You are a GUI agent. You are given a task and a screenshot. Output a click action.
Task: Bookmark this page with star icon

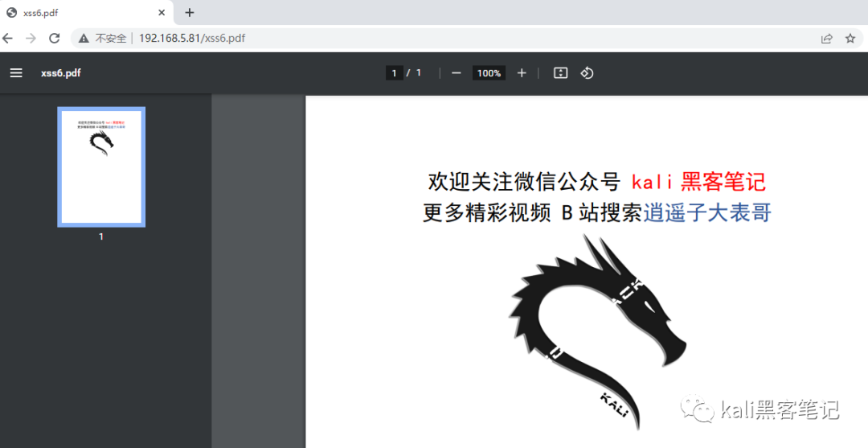click(850, 39)
